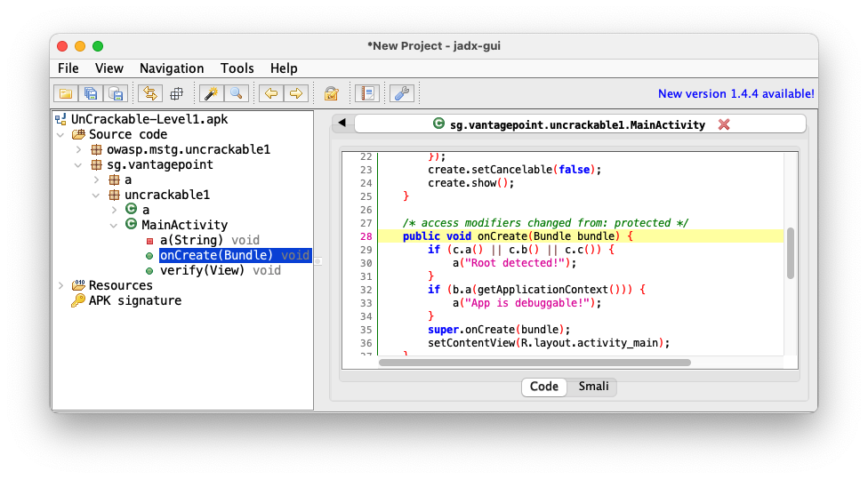The image size is (868, 479).
Task: Expand the Resources node
Action: pyautogui.click(x=60, y=285)
